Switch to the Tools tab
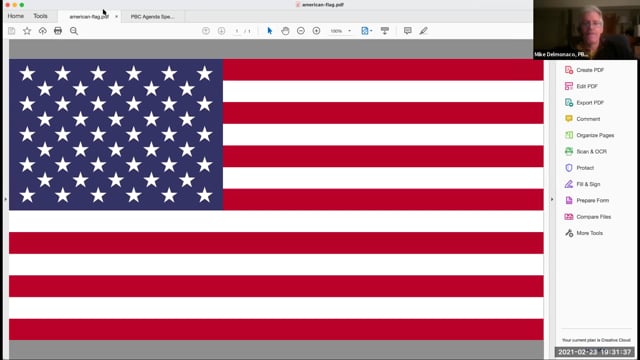 coord(40,16)
